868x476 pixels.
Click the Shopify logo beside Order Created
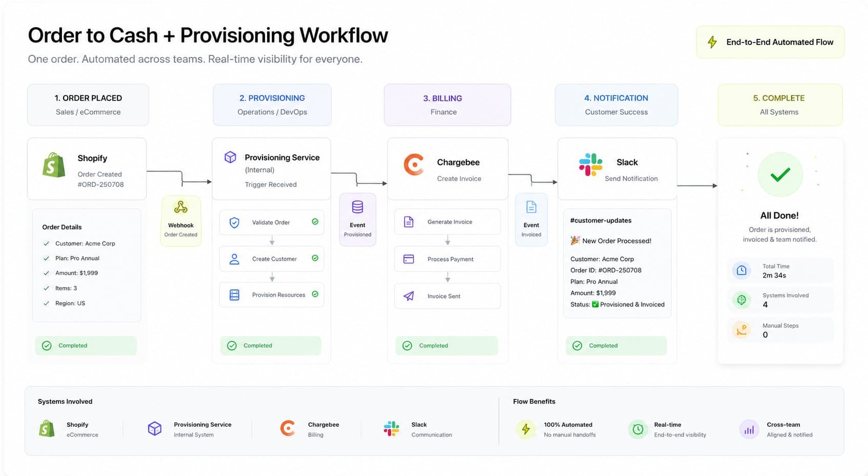[54, 165]
